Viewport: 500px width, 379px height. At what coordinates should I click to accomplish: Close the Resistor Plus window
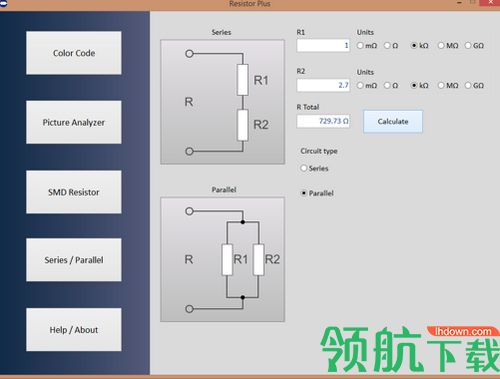490,3
